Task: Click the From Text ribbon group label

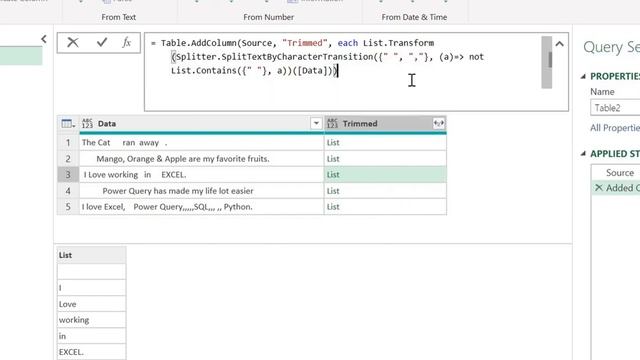Action: point(119,17)
